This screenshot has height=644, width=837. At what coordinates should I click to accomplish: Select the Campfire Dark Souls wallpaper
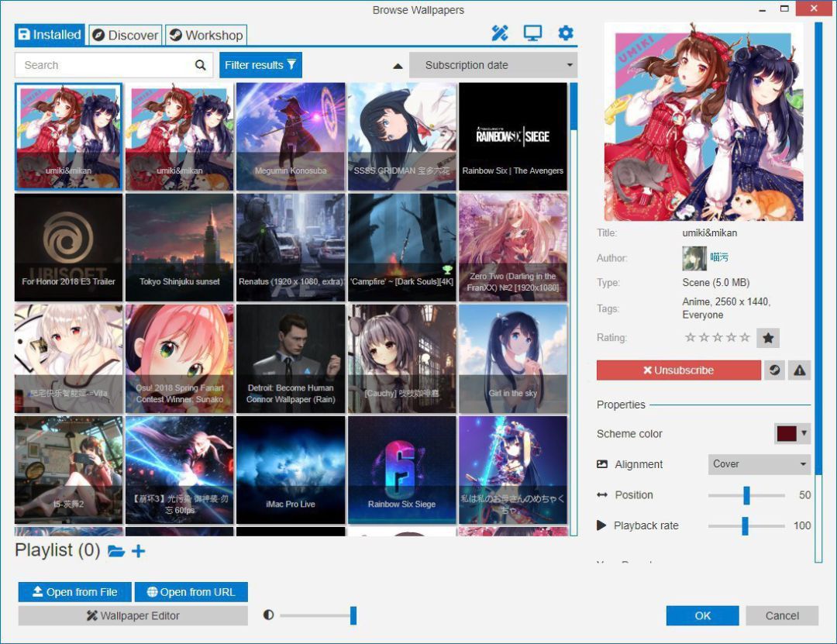click(402, 247)
